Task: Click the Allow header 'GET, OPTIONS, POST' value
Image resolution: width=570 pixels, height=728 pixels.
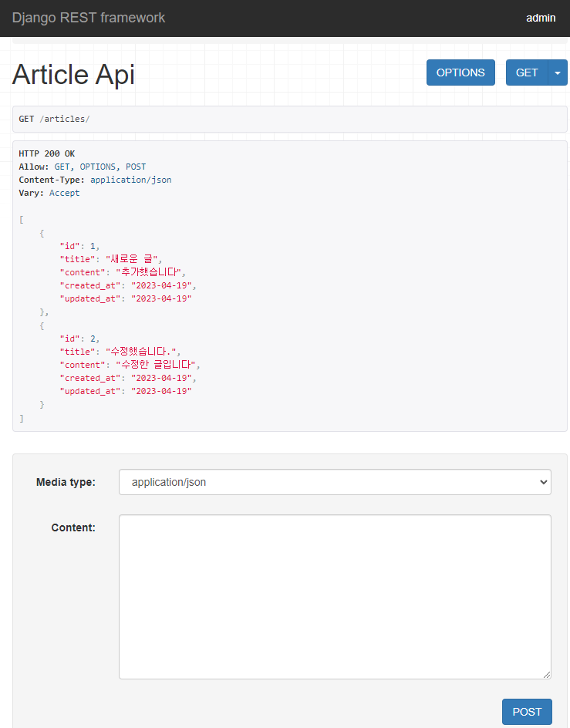Action: coord(99,167)
